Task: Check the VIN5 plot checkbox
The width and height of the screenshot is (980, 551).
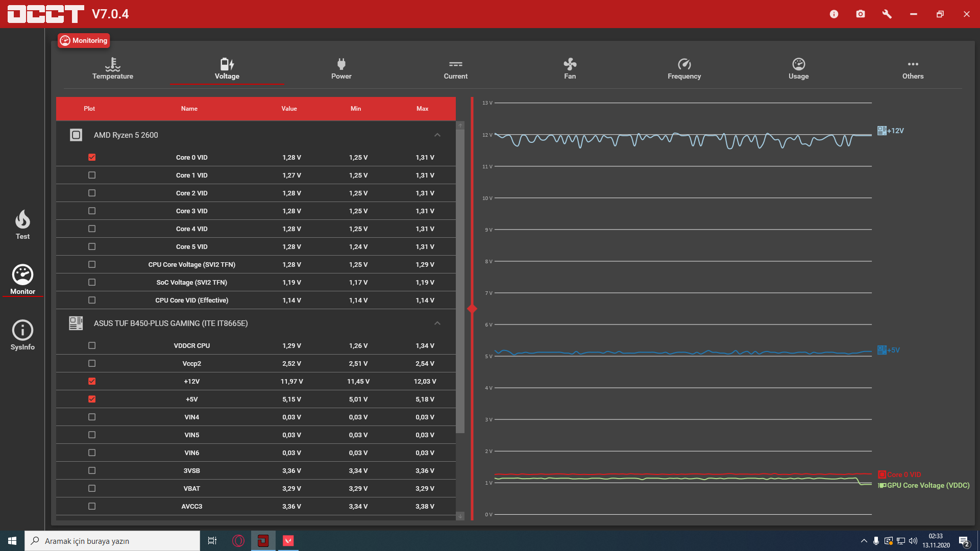Action: 92,435
